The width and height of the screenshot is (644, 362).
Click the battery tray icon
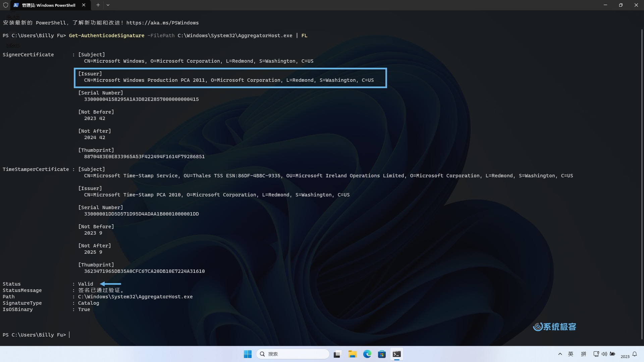pyautogui.click(x=612, y=354)
